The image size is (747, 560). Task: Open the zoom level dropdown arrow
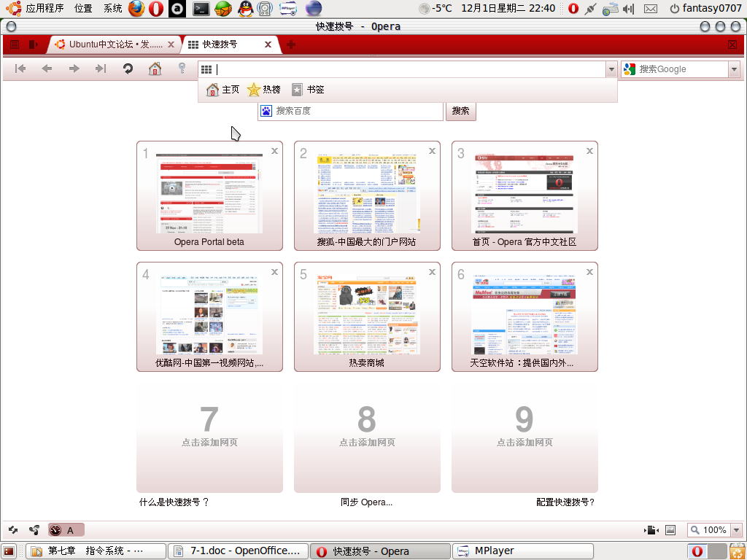pos(737,530)
